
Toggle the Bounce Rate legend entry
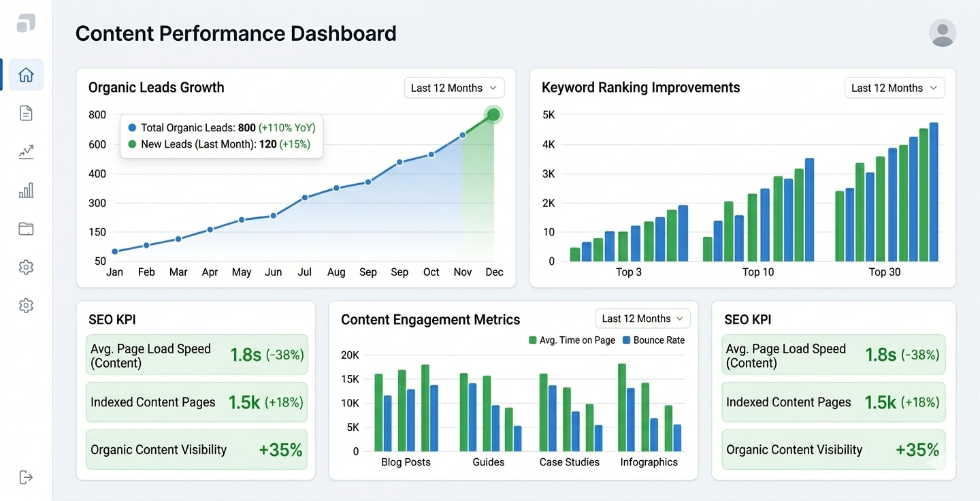tap(653, 340)
